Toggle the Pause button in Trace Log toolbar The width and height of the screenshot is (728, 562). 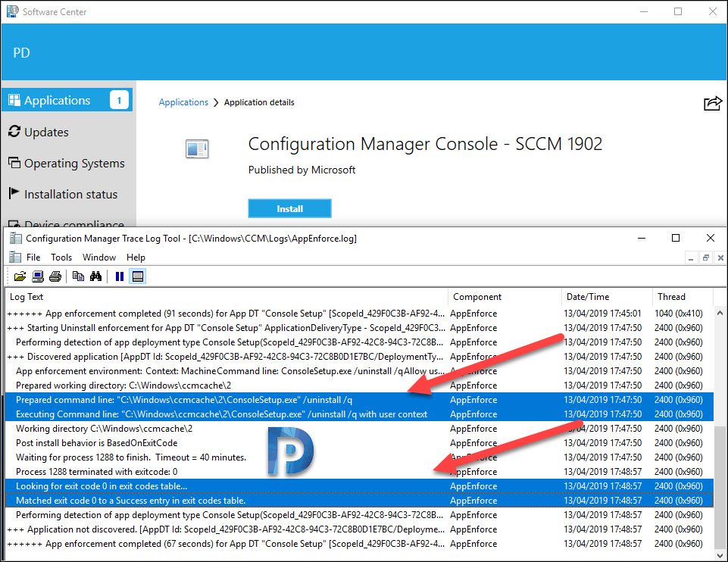click(120, 276)
